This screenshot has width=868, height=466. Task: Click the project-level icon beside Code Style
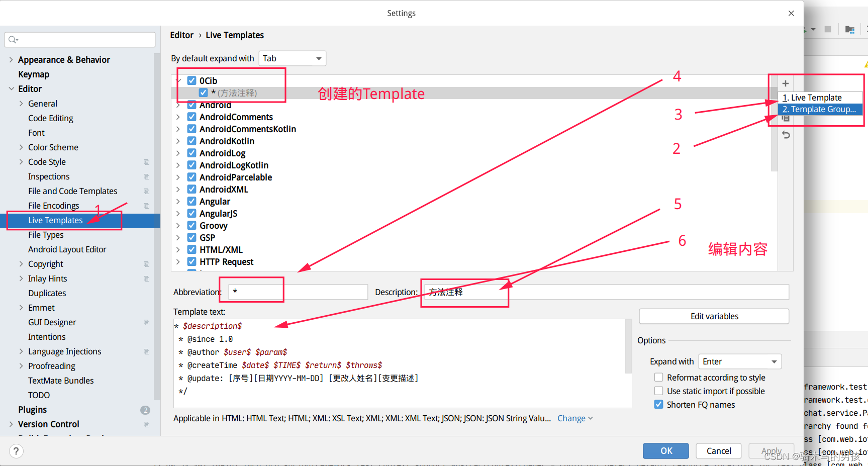coord(146,162)
